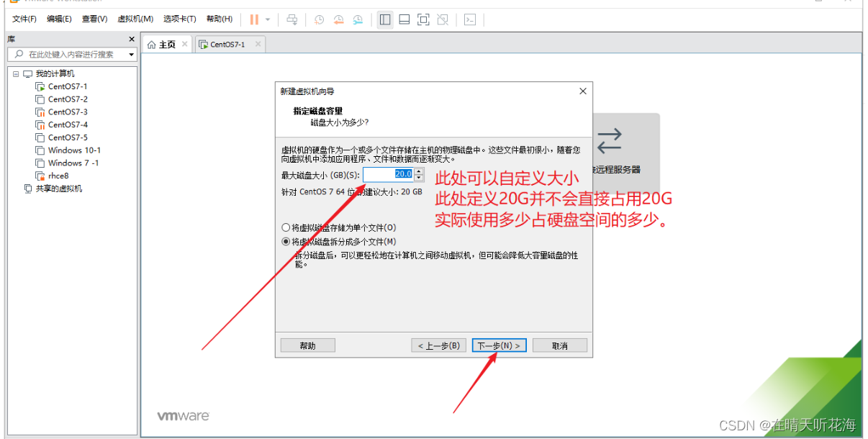
Task: Select Windows 10-1 in the library tree
Action: coord(74,150)
